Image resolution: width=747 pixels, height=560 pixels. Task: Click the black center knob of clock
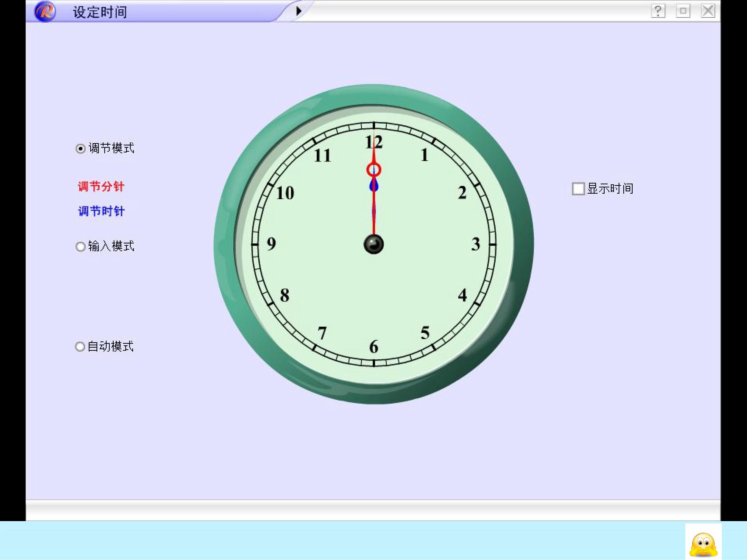click(374, 244)
